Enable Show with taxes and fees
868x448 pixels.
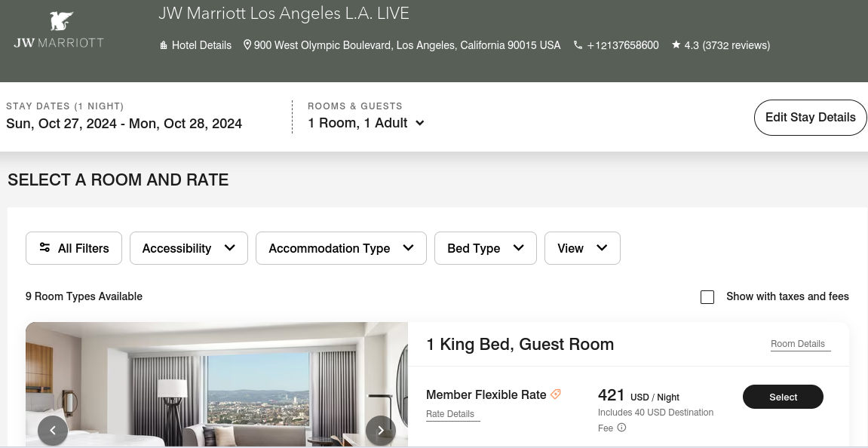(707, 297)
